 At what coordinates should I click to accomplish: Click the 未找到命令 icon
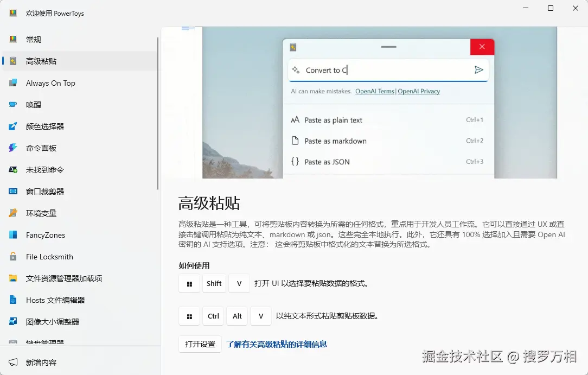13,170
